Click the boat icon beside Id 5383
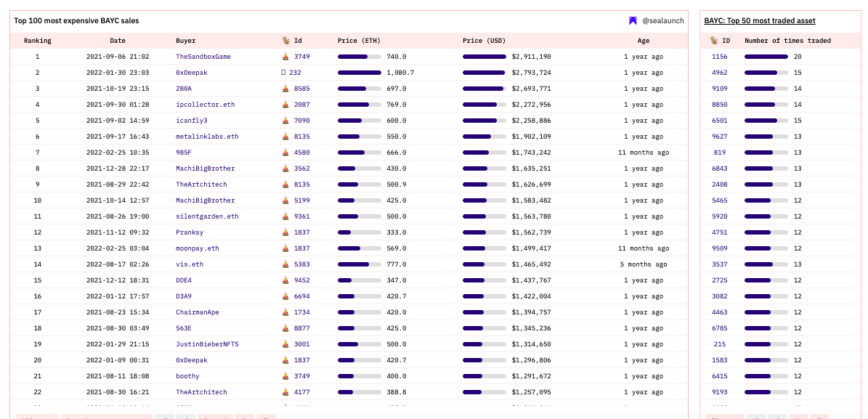Viewport: 868px width, 419px height. coord(285,264)
